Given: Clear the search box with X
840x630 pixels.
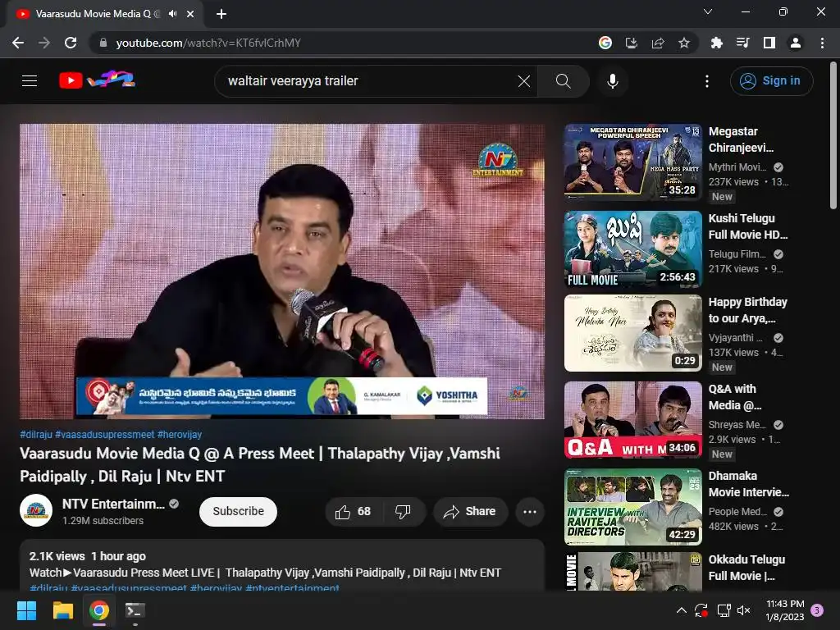Looking at the screenshot, I should pyautogui.click(x=524, y=81).
